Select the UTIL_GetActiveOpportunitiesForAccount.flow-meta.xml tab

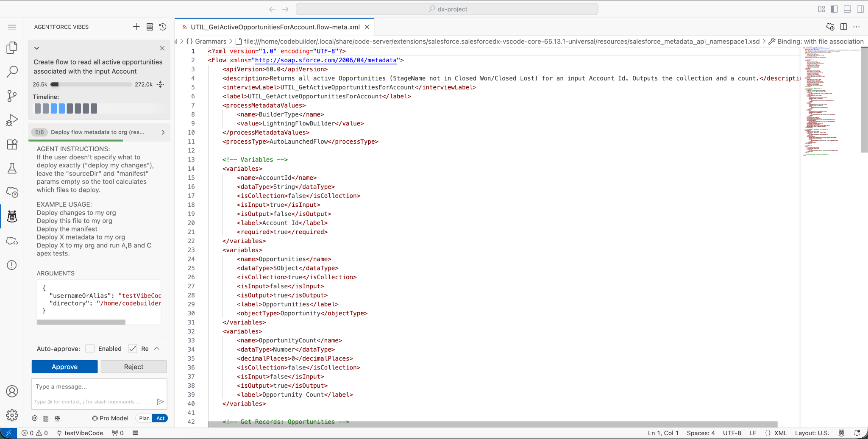[275, 27]
